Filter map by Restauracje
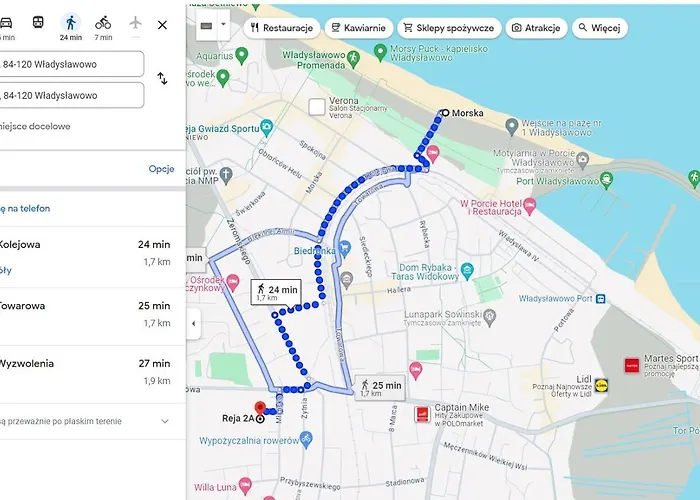The height and width of the screenshot is (500, 700). (x=283, y=28)
